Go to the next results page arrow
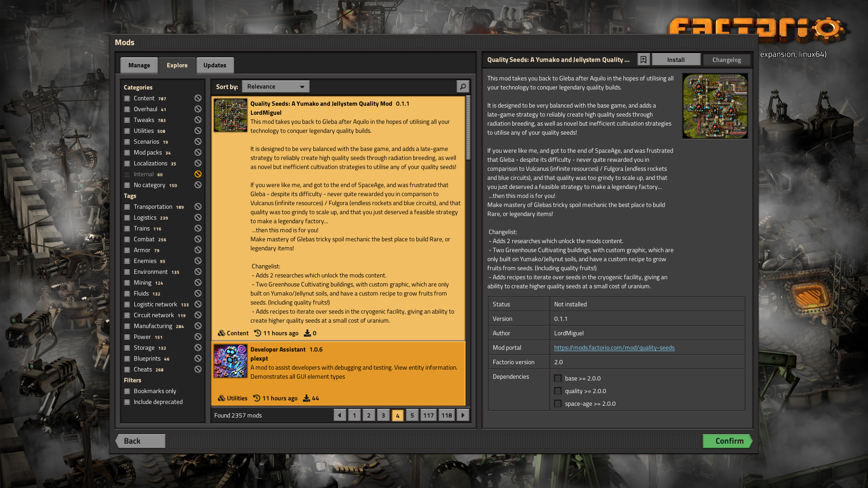The width and height of the screenshot is (868, 488). (462, 415)
